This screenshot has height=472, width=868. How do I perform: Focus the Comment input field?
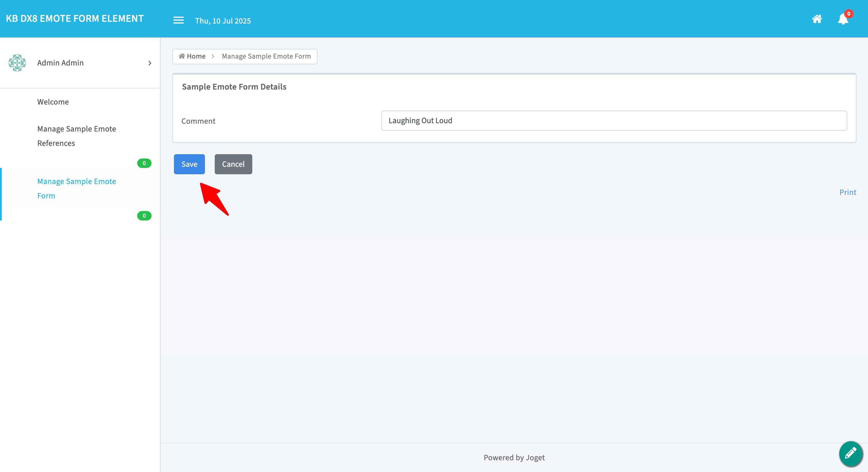(x=614, y=120)
